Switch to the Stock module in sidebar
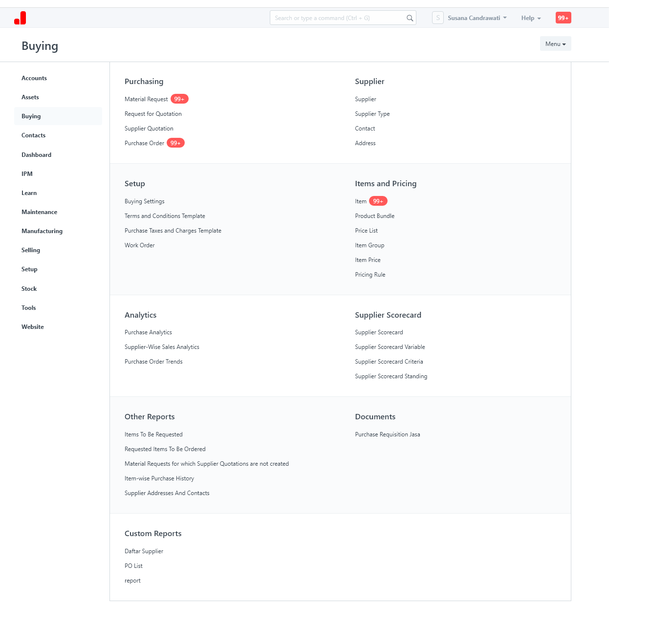Image resolution: width=672 pixels, height=627 pixels. pyautogui.click(x=29, y=289)
